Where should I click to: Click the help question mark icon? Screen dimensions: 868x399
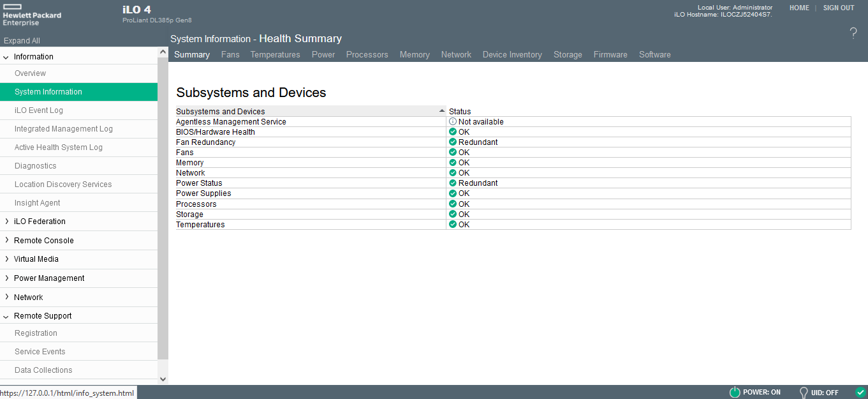tap(853, 34)
